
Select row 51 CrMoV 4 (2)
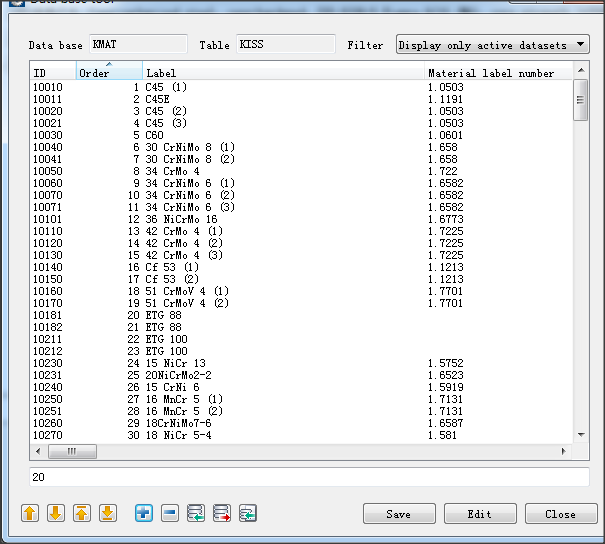(301, 303)
